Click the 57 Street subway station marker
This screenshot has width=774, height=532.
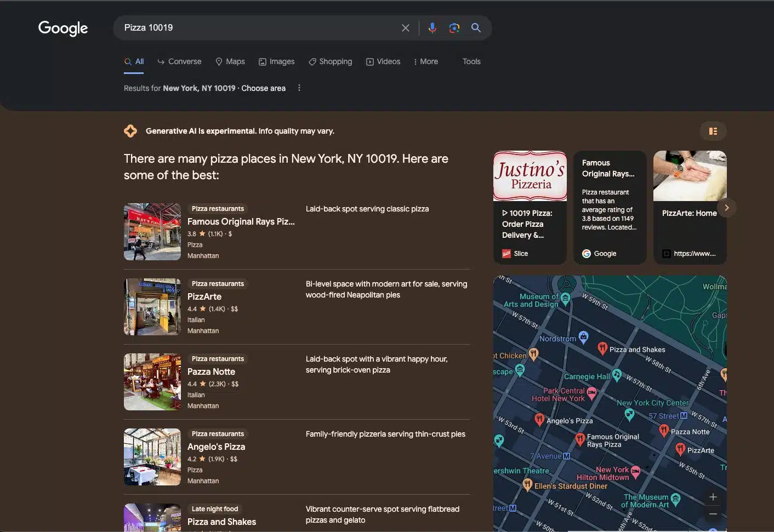click(x=684, y=416)
